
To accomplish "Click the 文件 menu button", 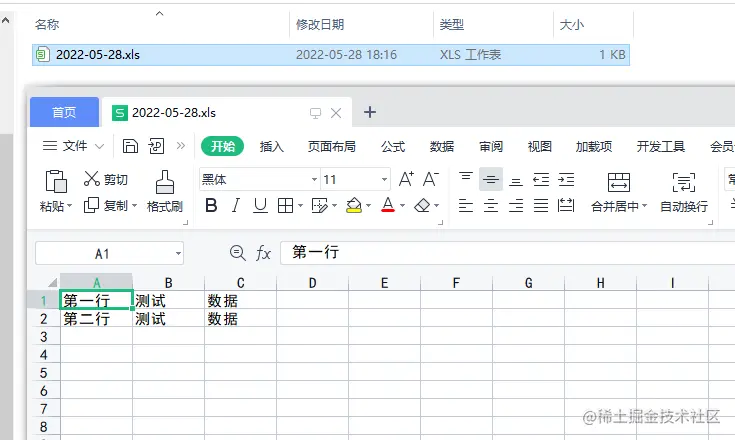I will pyautogui.click(x=73, y=146).
